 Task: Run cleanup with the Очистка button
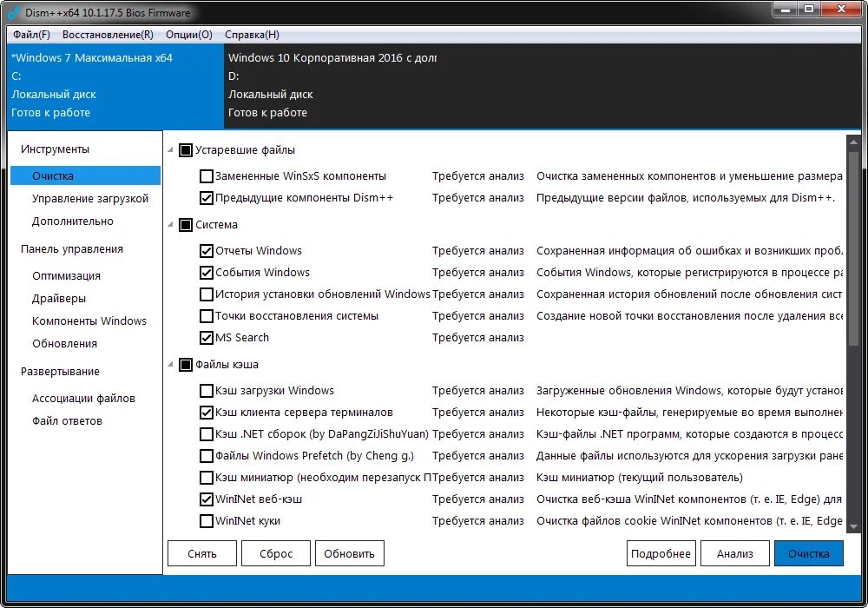tap(809, 554)
